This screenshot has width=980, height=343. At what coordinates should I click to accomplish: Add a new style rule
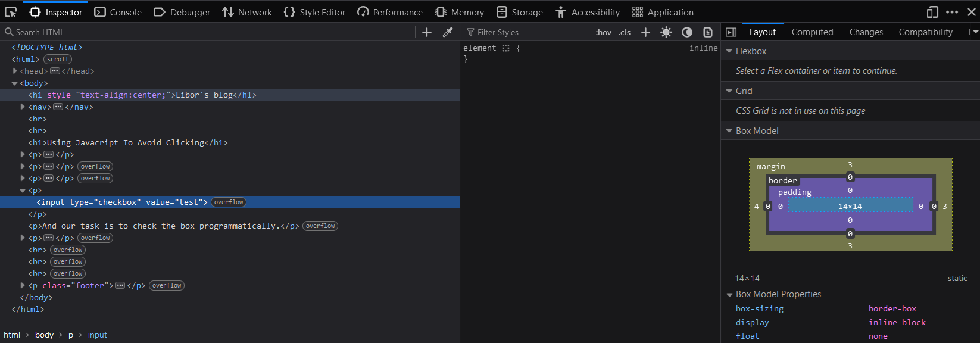coord(645,32)
